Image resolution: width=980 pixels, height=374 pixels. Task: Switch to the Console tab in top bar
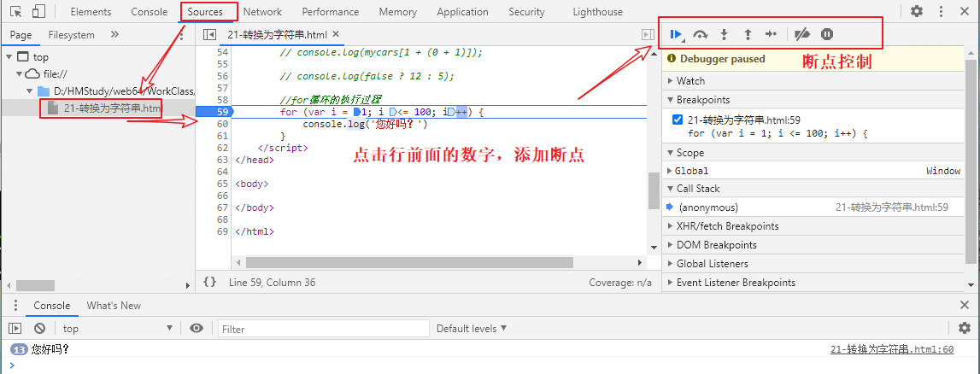150,12
